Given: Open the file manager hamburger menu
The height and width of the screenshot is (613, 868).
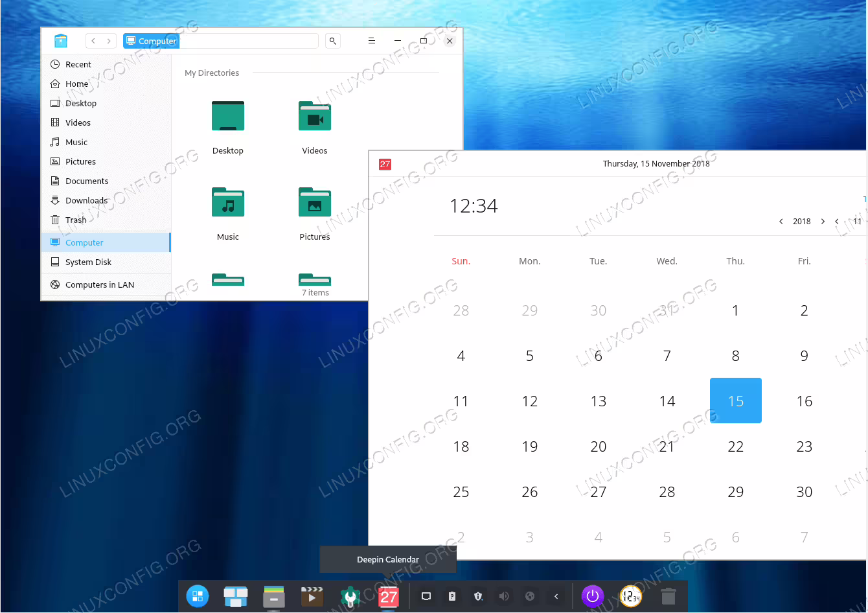Looking at the screenshot, I should [372, 41].
